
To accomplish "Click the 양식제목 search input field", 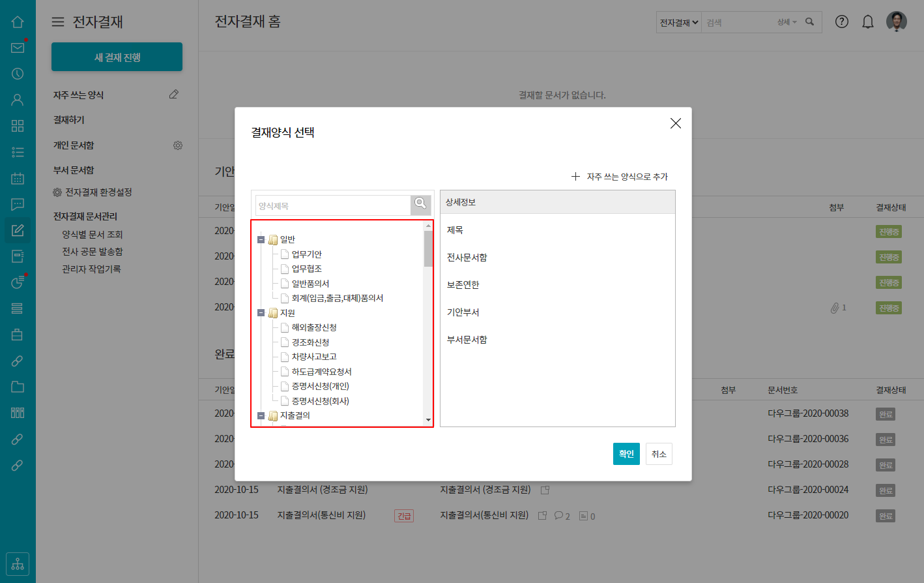I will (332, 205).
